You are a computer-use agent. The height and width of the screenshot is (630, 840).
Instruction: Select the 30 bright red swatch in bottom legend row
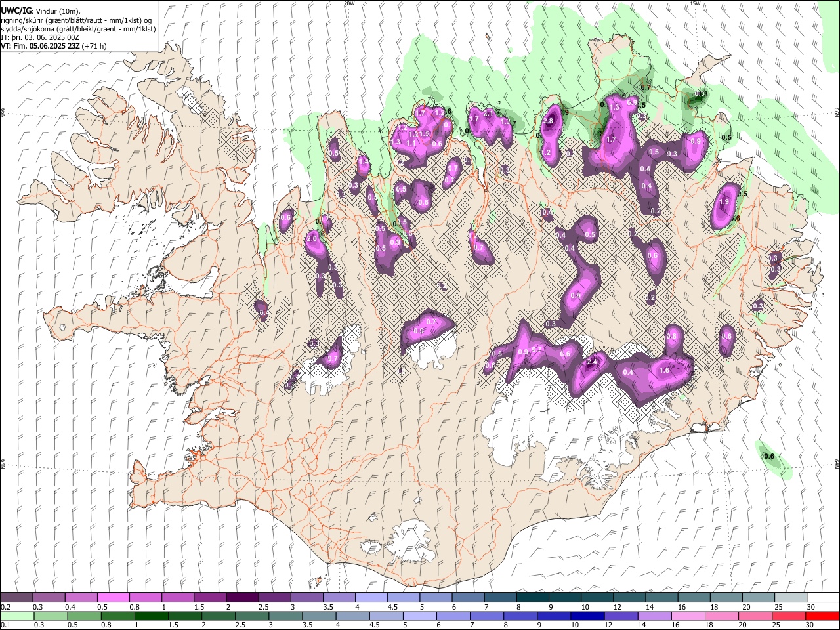(822, 616)
